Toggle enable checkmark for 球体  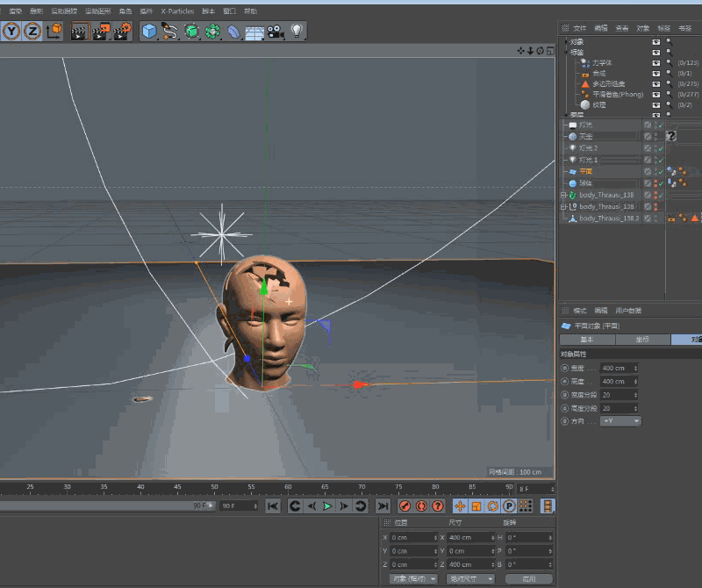tap(661, 183)
